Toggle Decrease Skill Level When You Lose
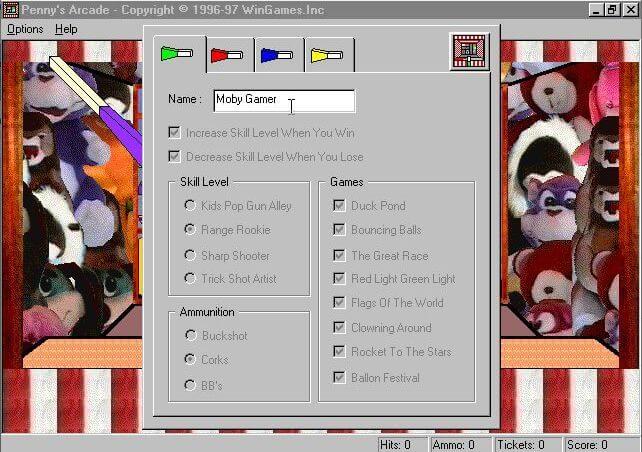The height and width of the screenshot is (452, 642). (175, 157)
